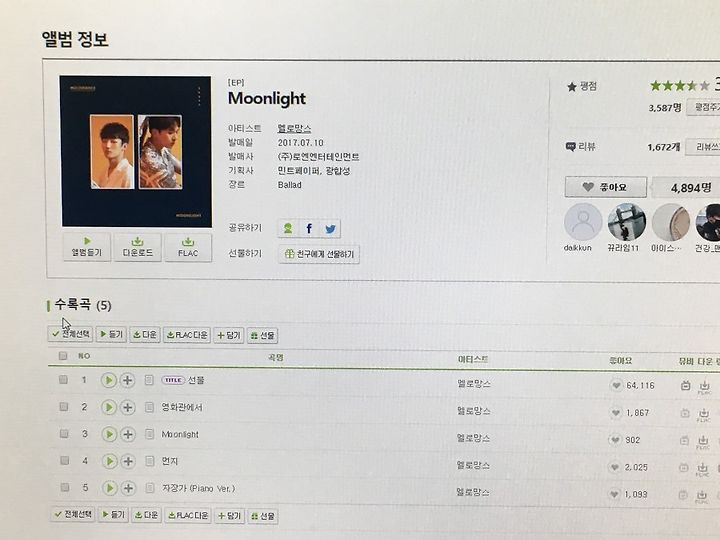Click FLAC download button under cover
720x540 pixels.
pos(188,248)
